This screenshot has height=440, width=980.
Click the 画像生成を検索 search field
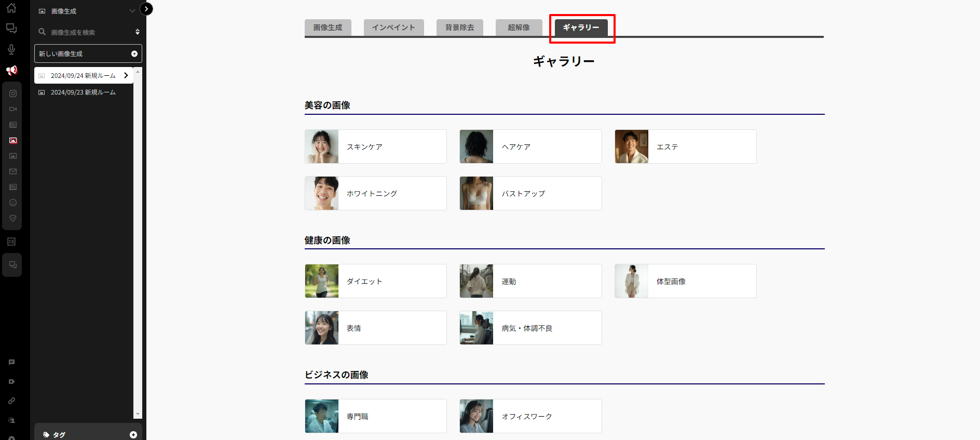click(x=86, y=32)
